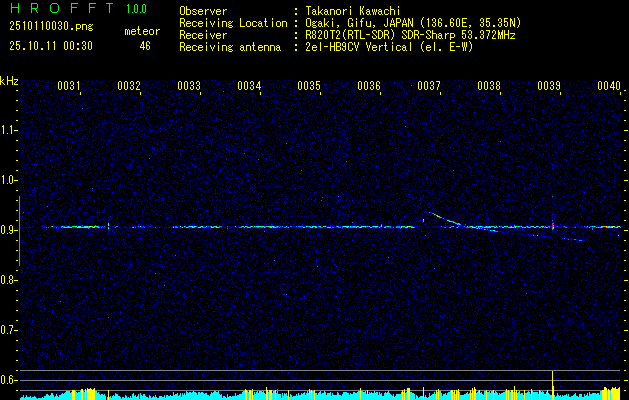Click the 0032 time axis marker
629x400 pixels.
[x=129, y=86]
